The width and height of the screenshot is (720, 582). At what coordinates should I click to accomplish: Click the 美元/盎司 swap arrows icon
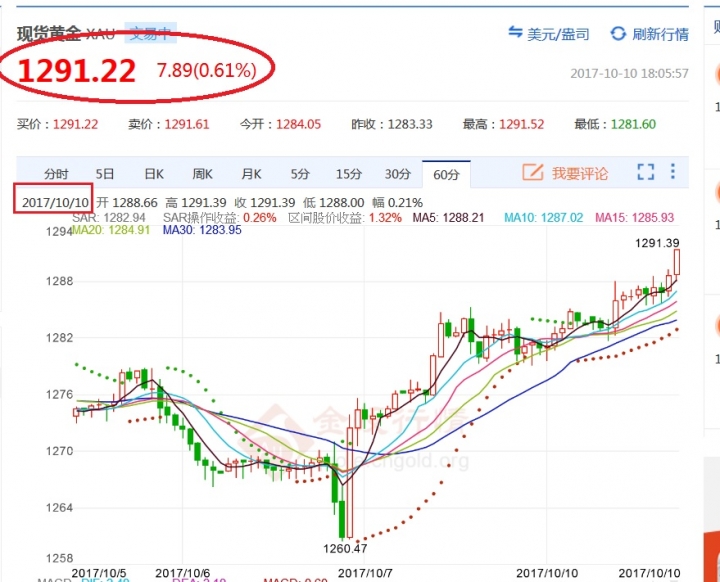click(x=515, y=33)
